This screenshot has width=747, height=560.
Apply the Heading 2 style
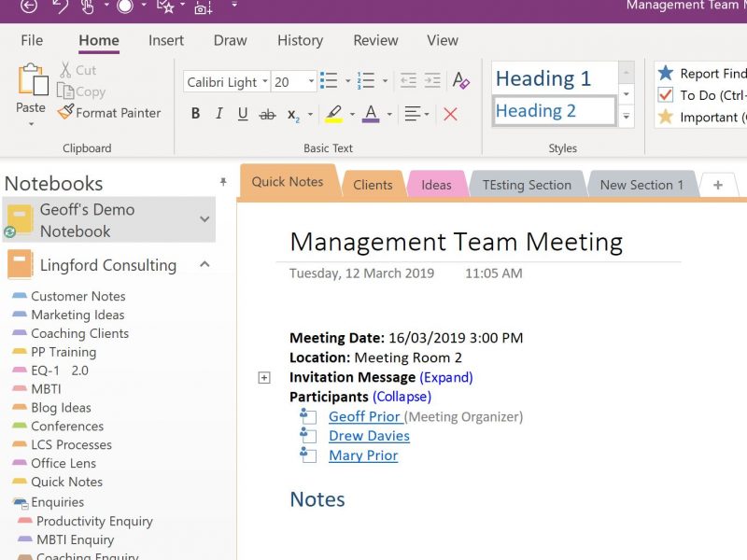tap(555, 111)
